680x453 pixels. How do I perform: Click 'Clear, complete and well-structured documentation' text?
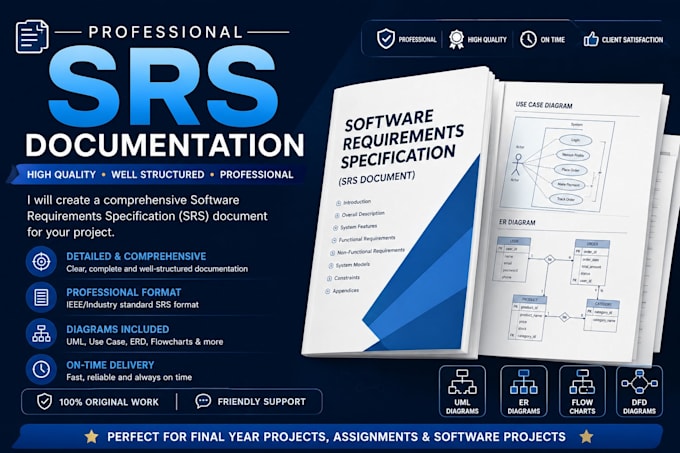[157, 269]
